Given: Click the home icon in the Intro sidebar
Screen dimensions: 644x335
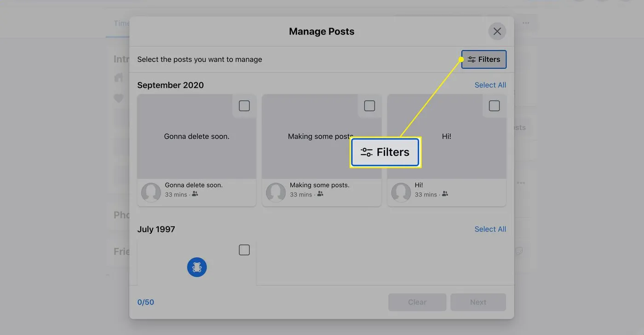Looking at the screenshot, I should [118, 77].
